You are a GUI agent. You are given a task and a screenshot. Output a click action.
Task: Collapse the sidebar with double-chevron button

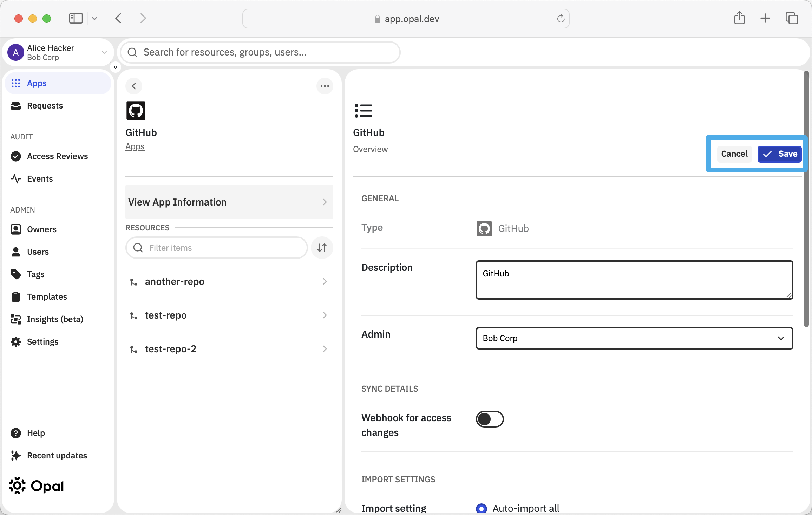tap(116, 67)
